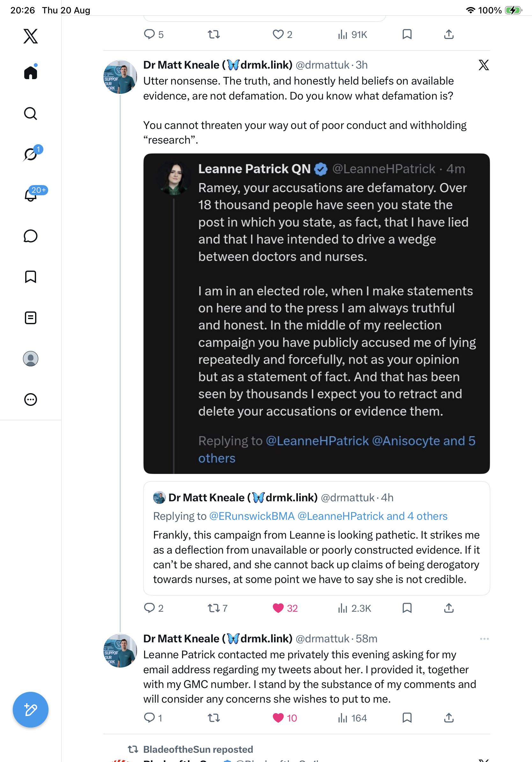Tap the blue compose post button
The image size is (532, 762).
[x=31, y=710]
